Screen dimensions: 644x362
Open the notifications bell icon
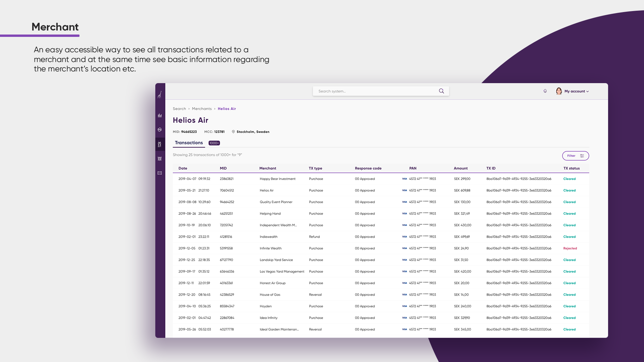pos(545,91)
